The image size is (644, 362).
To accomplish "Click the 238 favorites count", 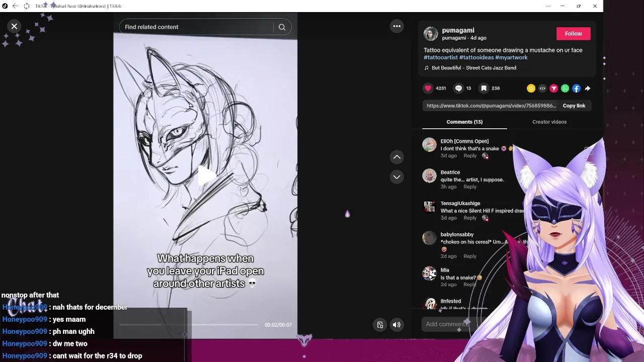I will (496, 88).
